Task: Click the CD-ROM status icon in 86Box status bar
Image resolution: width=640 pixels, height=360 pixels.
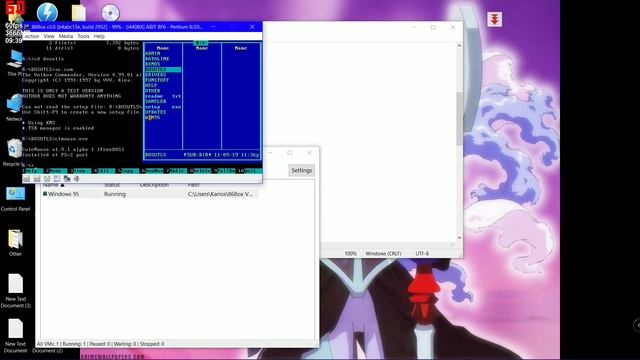Action: tap(47, 179)
